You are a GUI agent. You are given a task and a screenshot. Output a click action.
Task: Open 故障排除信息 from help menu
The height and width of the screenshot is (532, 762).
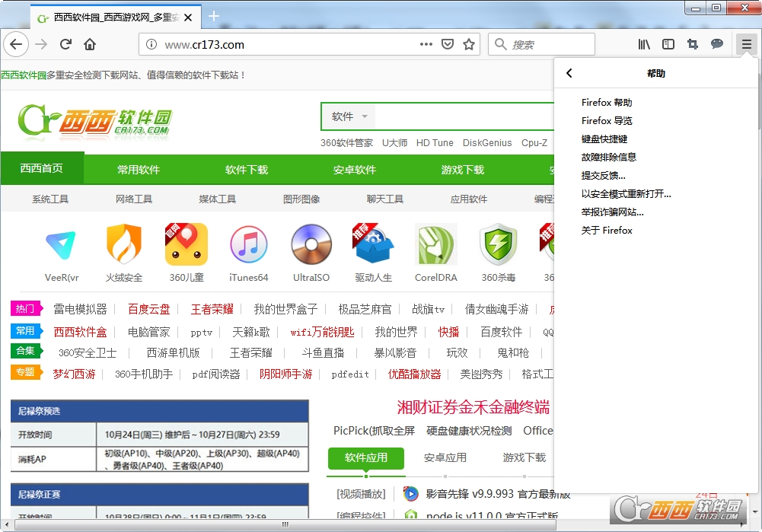(x=608, y=157)
